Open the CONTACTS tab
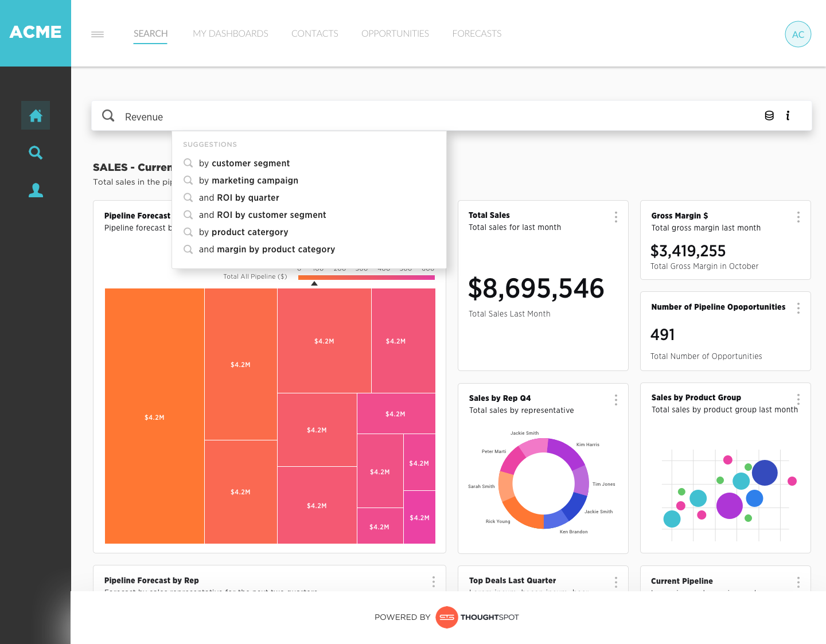The height and width of the screenshot is (644, 826). pyautogui.click(x=315, y=33)
